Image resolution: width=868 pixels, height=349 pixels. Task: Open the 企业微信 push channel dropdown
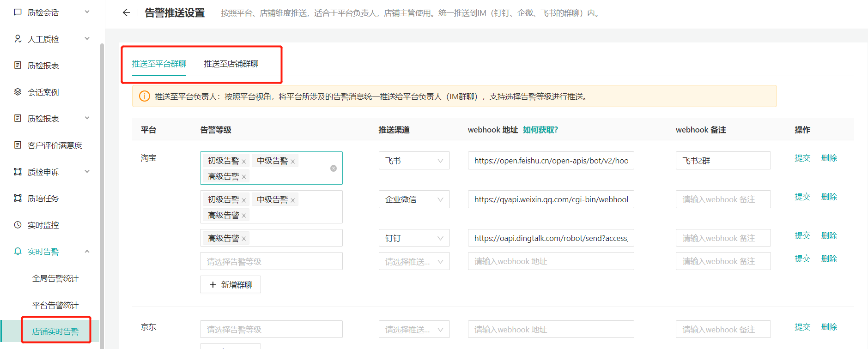click(414, 199)
